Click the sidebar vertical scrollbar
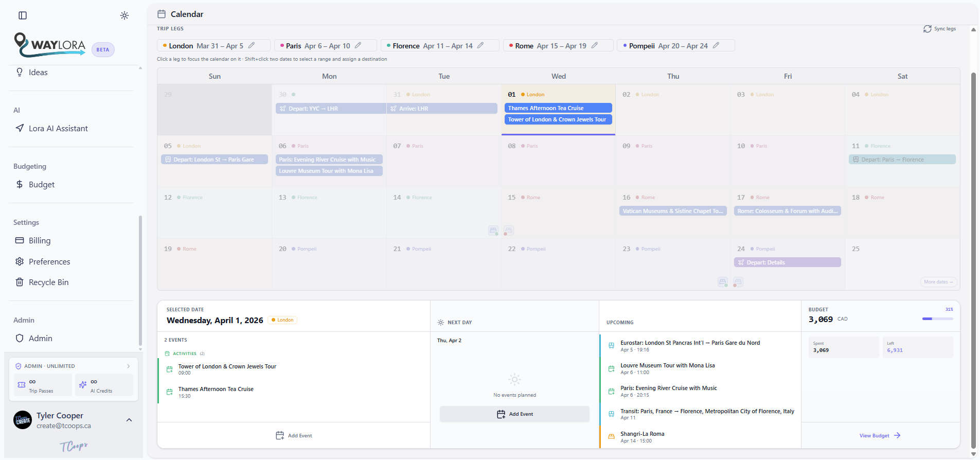This screenshot has height=460, width=980. [140, 280]
